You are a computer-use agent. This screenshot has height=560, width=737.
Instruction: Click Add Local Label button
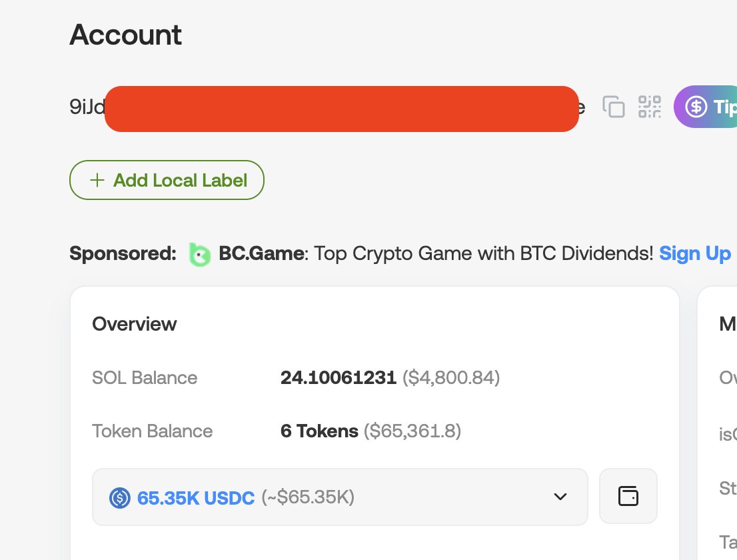(167, 180)
